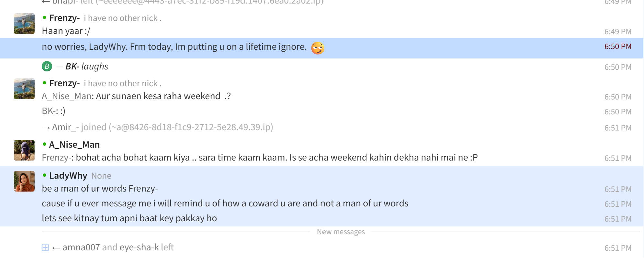The image size is (644, 261).
Task: Click the first Frenzy- nickname header
Action: 64,18
